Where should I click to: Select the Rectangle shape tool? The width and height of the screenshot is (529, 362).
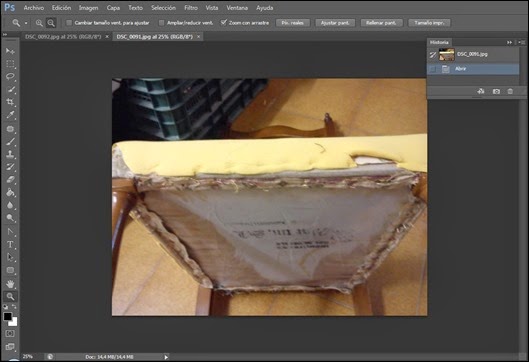(10, 270)
